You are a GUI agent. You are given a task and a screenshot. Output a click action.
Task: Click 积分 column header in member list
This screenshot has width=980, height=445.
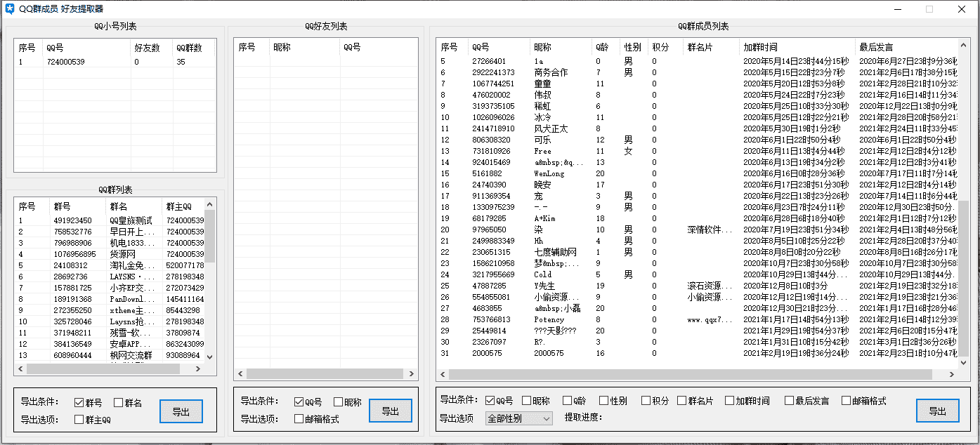665,47
